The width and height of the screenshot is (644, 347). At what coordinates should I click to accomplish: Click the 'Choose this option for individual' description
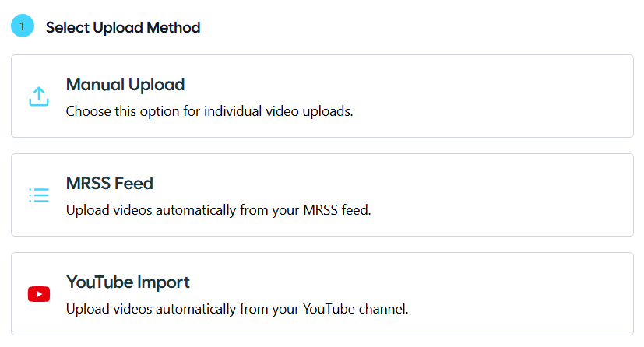[156, 111]
